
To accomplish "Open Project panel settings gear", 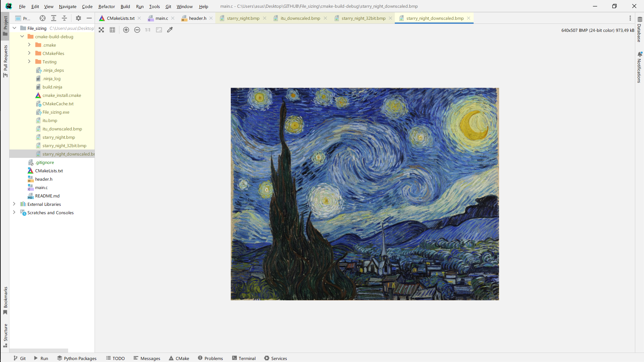I will (78, 18).
